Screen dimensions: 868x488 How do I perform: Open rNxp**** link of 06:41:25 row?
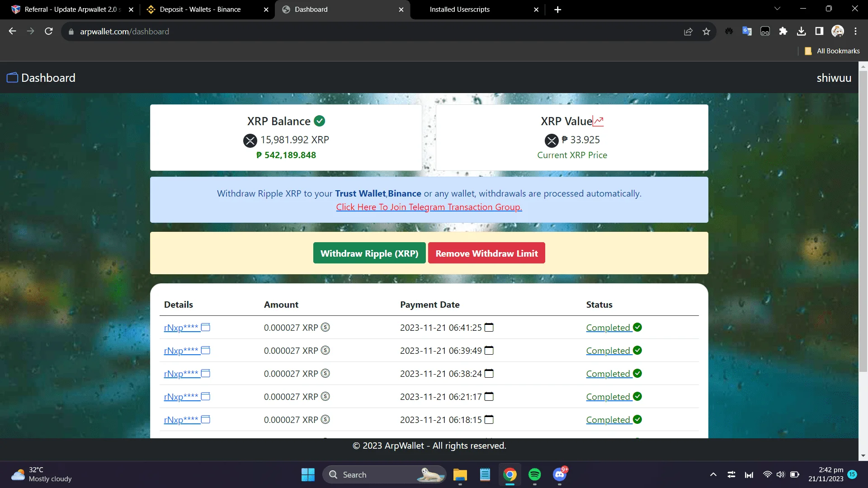[181, 328]
